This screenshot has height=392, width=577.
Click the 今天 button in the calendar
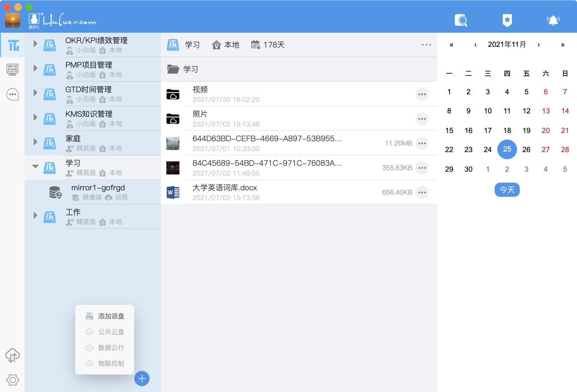507,189
